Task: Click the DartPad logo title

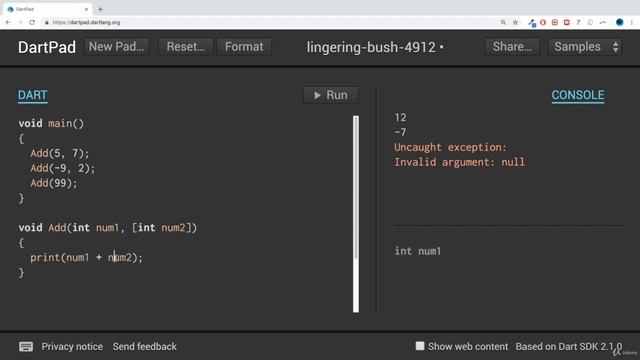Action: coord(47,47)
